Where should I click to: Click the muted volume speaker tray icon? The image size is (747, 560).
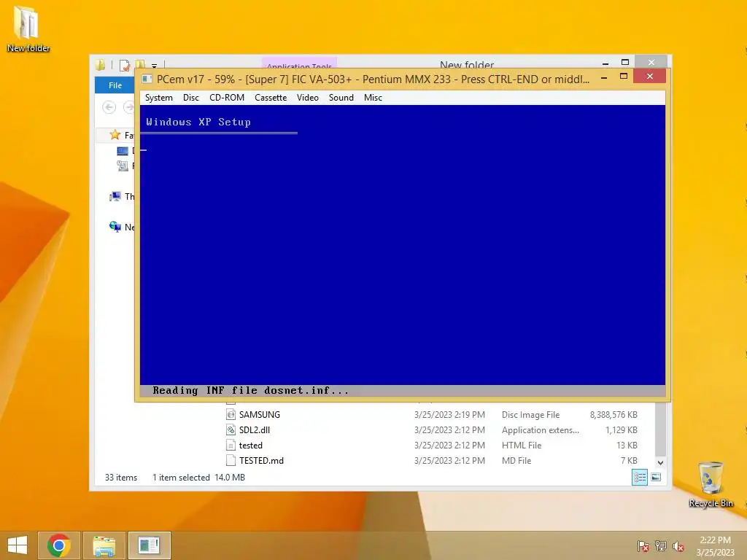(x=678, y=545)
